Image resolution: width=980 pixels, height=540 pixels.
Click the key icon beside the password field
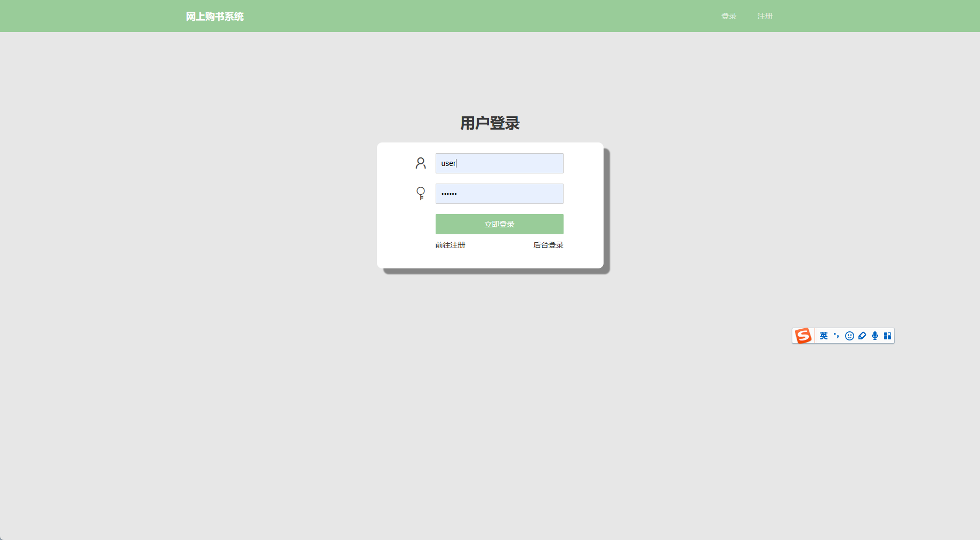[x=421, y=194]
